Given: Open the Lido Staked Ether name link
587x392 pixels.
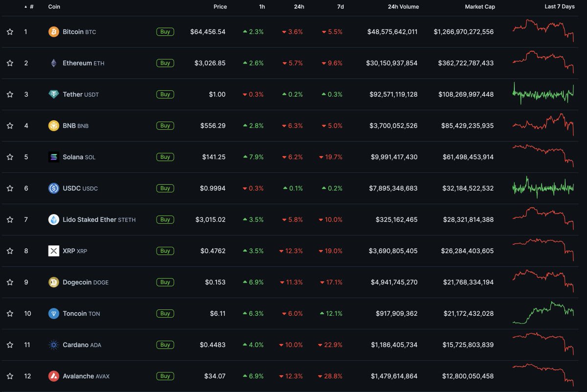Looking at the screenshot, I should coord(99,219).
